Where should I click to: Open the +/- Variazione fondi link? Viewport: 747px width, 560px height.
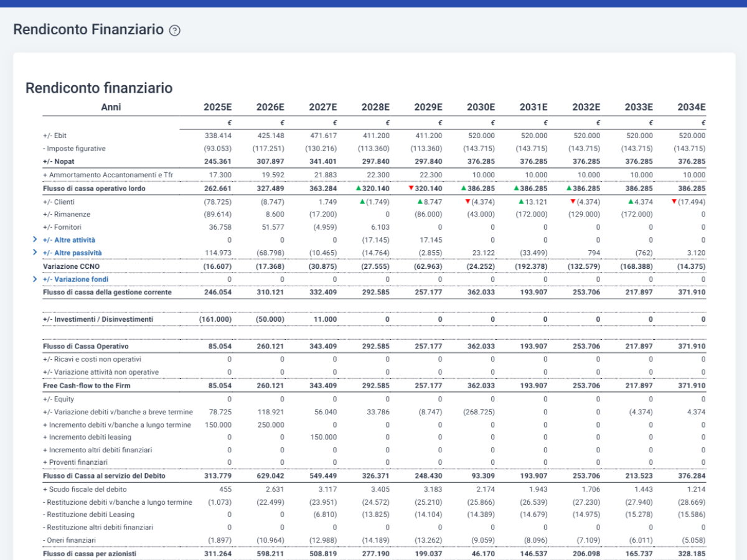(76, 279)
